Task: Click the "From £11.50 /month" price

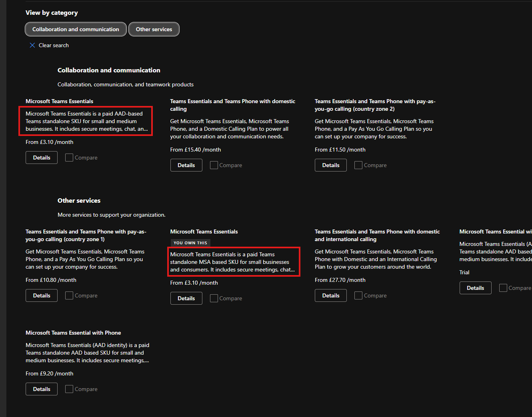Action: coord(340,150)
